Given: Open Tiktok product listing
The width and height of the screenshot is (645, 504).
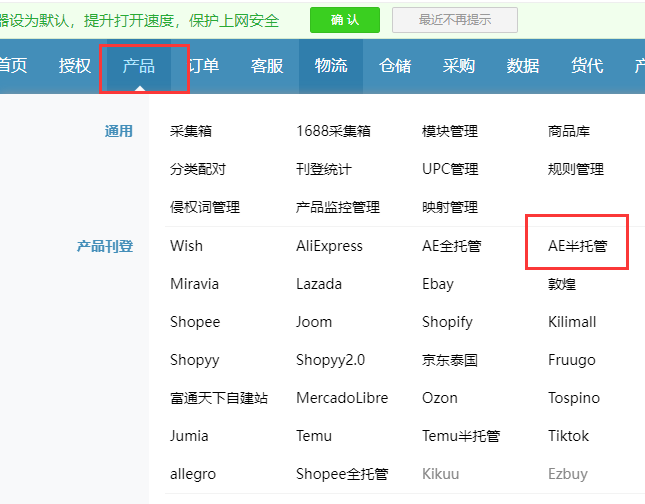Looking at the screenshot, I should 568,436.
